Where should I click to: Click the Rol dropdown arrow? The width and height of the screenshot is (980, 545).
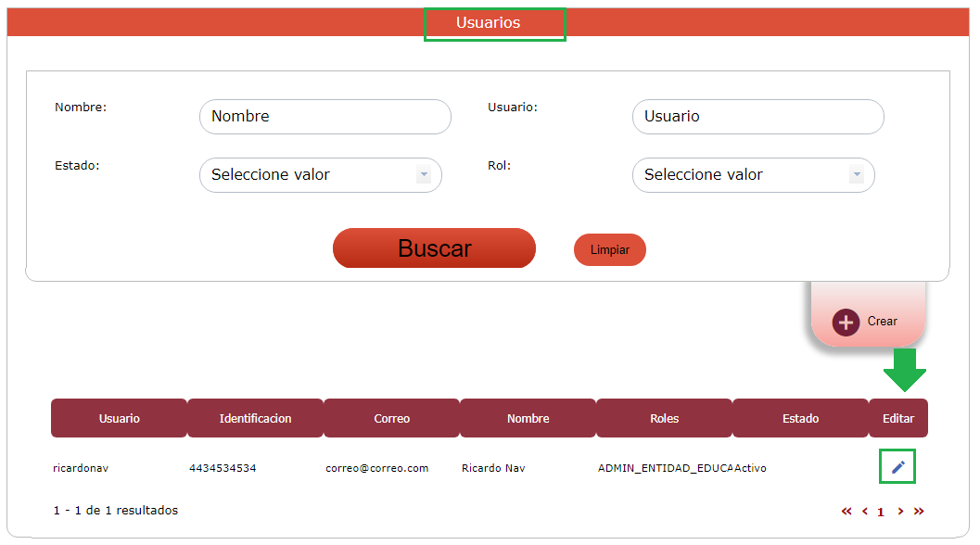click(857, 175)
